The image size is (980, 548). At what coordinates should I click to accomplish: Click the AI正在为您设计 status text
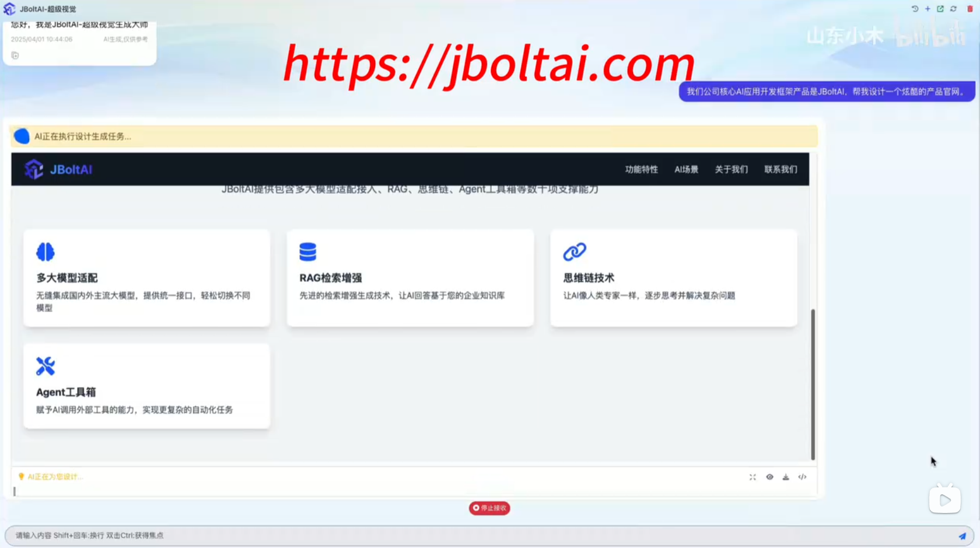point(55,477)
